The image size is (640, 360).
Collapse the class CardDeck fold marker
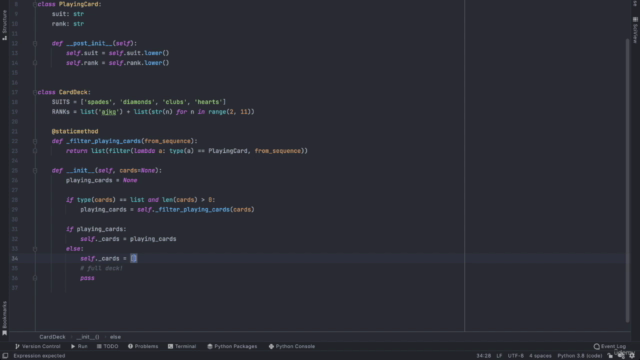tap(35, 92)
